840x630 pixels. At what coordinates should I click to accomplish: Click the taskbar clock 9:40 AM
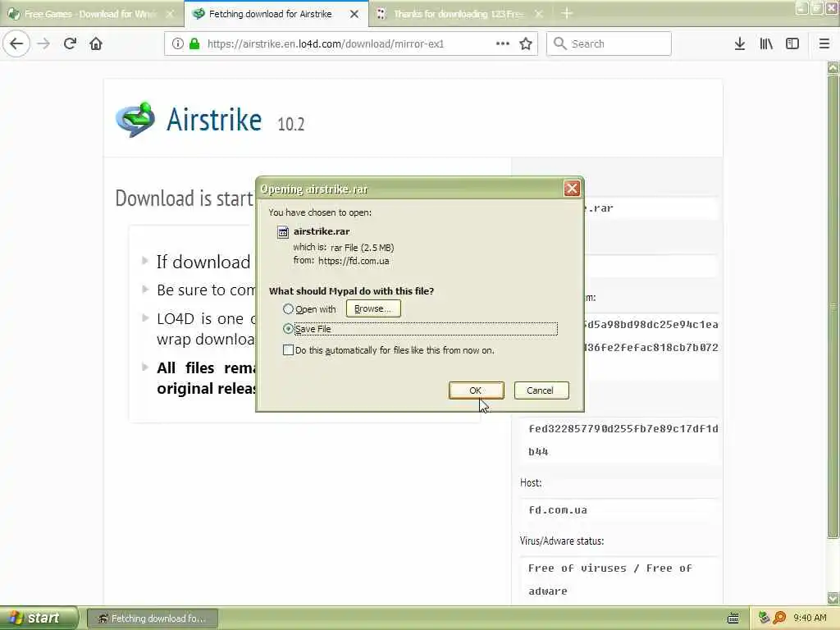point(810,619)
